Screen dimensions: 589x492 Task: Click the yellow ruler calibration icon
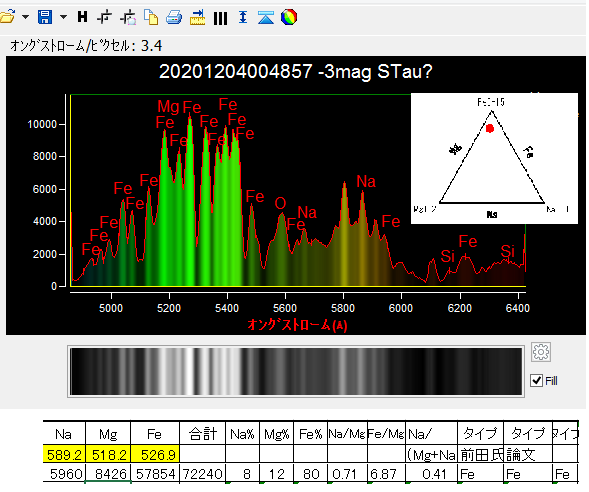click(x=197, y=17)
